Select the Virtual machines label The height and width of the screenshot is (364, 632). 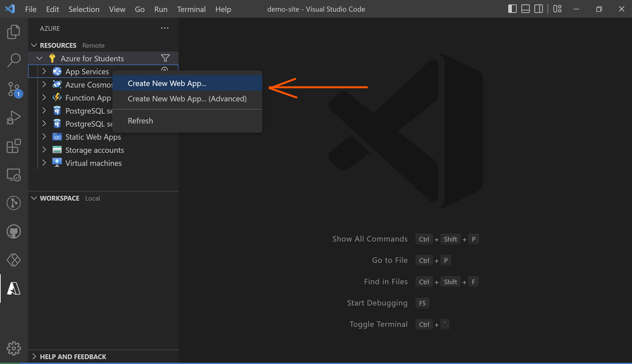[x=94, y=163]
